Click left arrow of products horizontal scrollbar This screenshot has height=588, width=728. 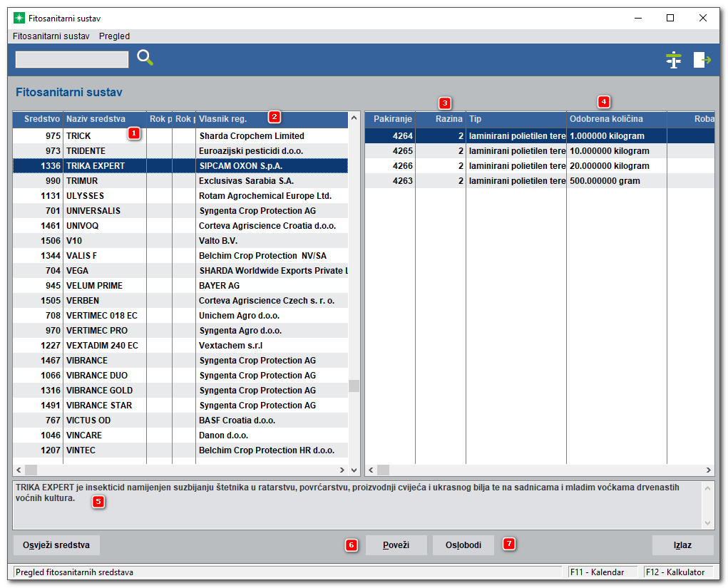[19, 470]
